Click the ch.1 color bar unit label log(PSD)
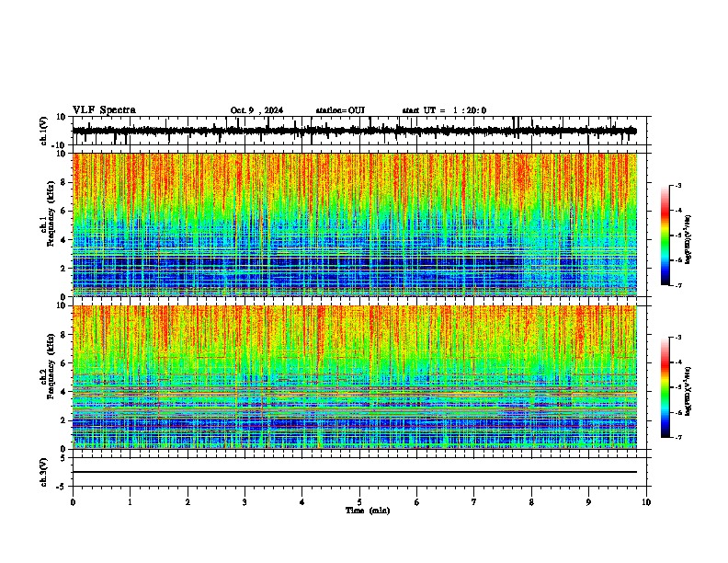The height and width of the screenshot is (563, 728). point(688,240)
